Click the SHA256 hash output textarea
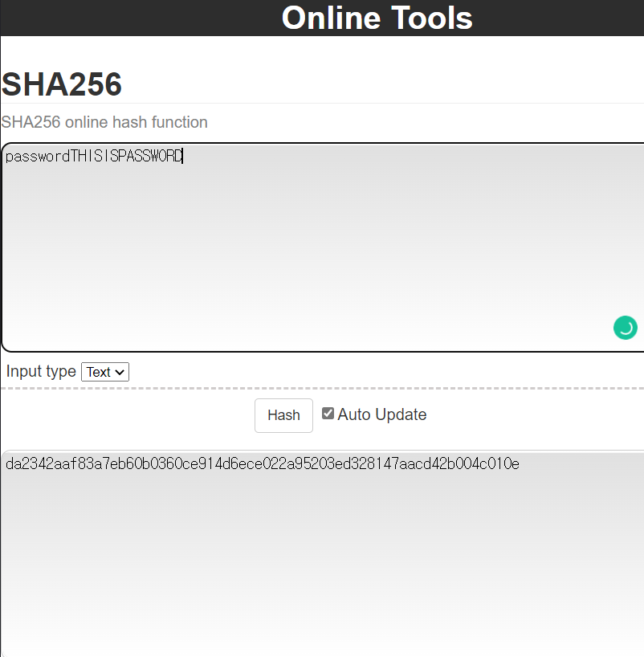The width and height of the screenshot is (644, 657). tap(323, 554)
